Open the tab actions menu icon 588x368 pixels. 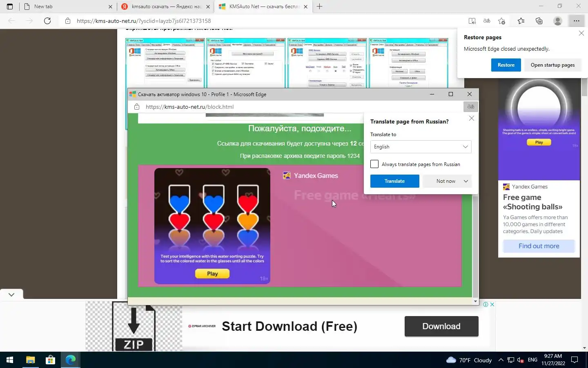pyautogui.click(x=10, y=7)
